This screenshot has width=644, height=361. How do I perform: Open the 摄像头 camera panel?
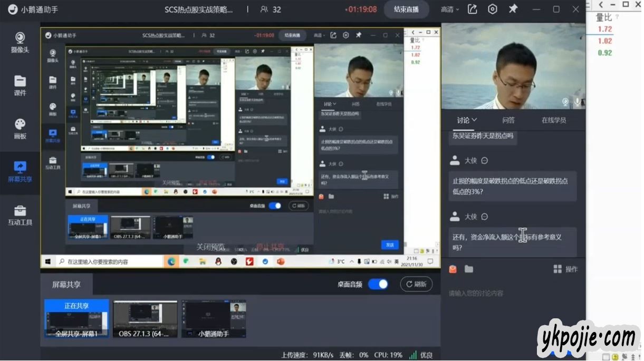(20, 42)
